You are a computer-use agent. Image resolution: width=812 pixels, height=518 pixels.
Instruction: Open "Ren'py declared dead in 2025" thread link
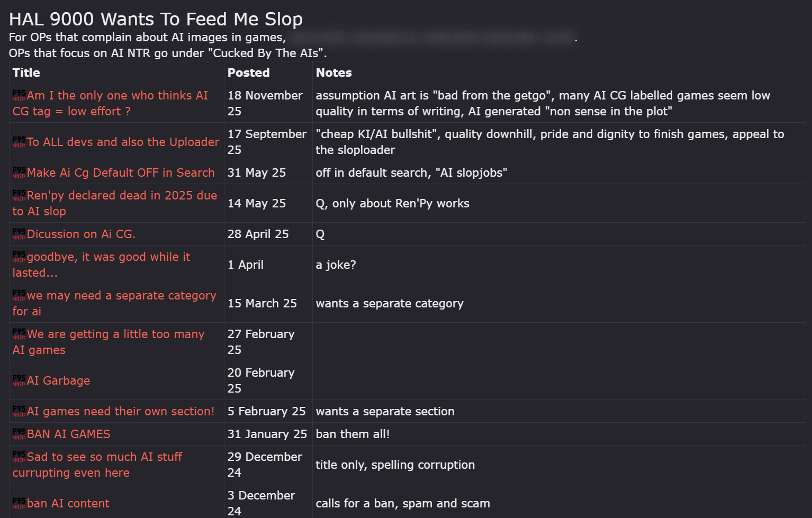(122, 196)
